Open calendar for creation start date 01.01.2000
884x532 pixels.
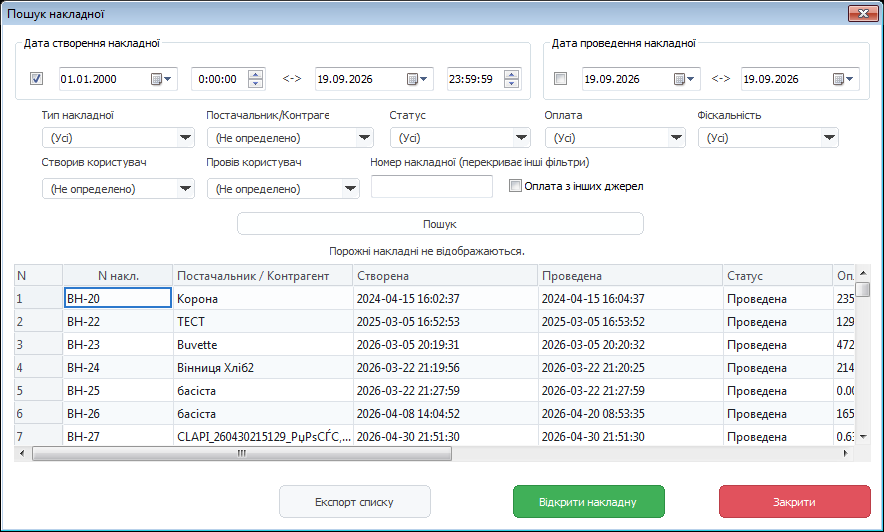coord(161,79)
